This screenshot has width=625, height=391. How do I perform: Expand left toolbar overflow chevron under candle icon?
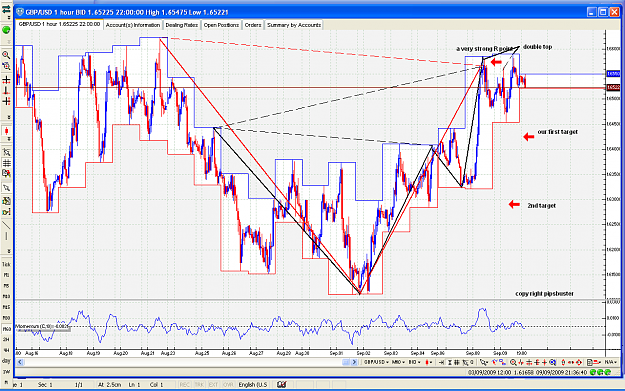9,138
